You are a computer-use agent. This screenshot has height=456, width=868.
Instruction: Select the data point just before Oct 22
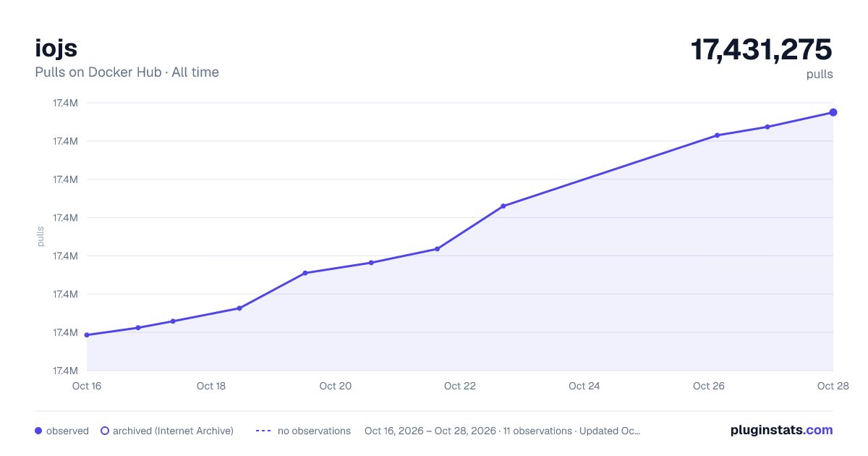[x=437, y=249]
